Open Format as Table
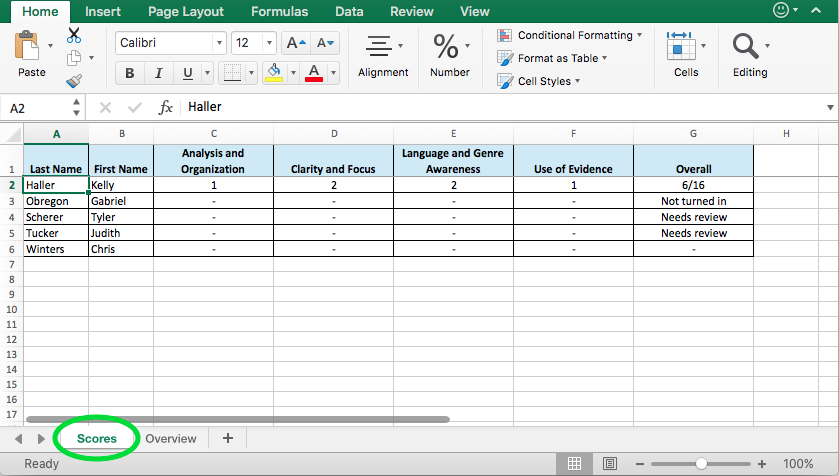Image resolution: width=839 pixels, height=476 pixels. tap(552, 58)
